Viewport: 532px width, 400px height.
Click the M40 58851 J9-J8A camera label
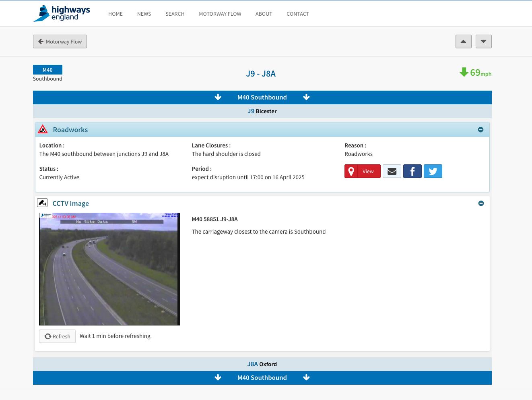coord(215,219)
